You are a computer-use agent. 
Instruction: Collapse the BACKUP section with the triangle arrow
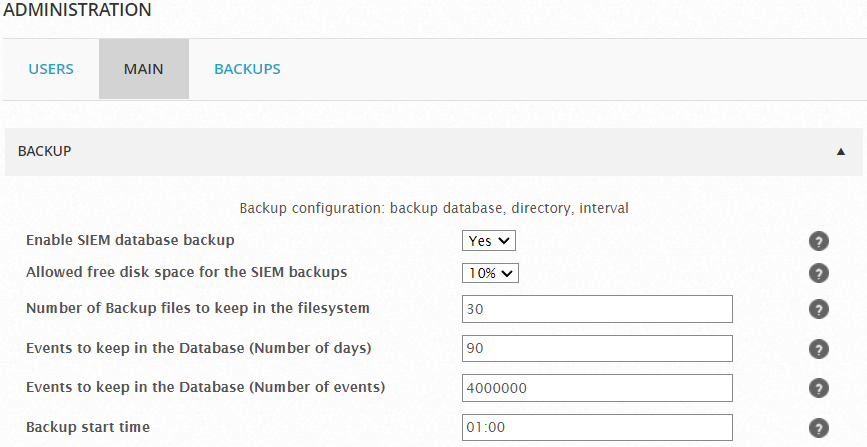(840, 152)
